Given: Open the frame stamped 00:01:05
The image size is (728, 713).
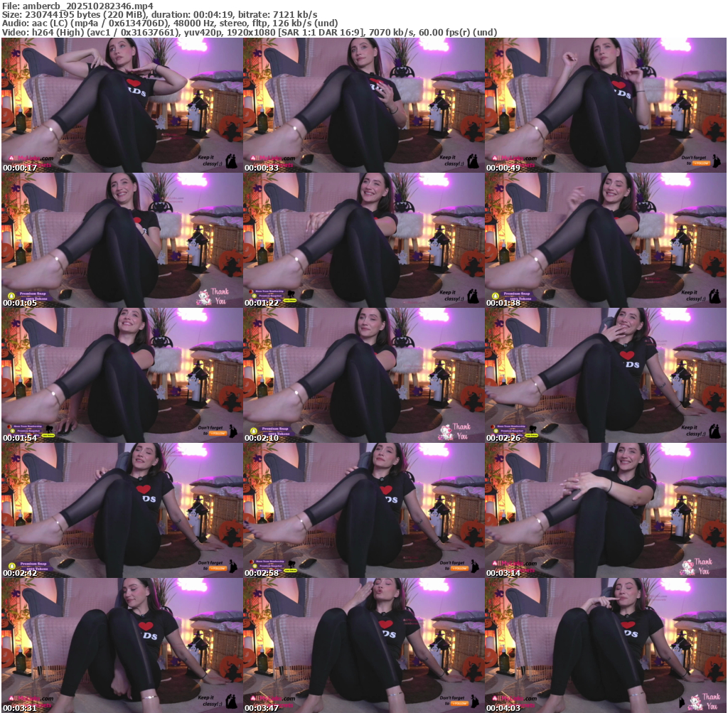Looking at the screenshot, I should tap(122, 240).
